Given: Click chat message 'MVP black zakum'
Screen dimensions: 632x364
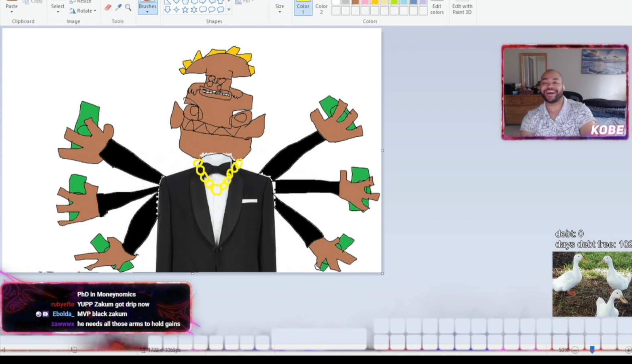Looking at the screenshot, I should click(102, 314).
